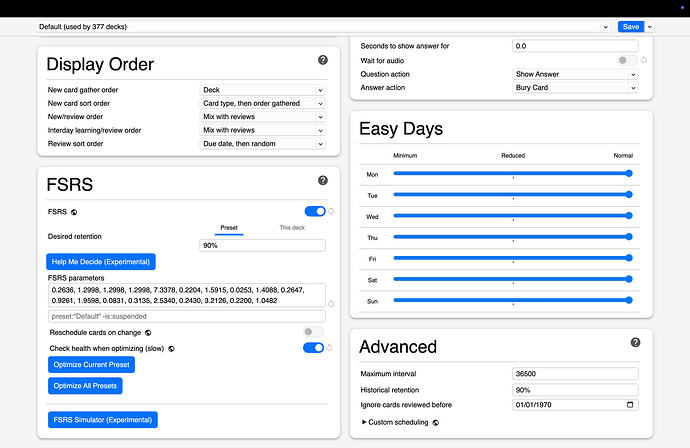Click the 'Normal' easy days column label
Screen dimensions: 690x448
point(623,156)
